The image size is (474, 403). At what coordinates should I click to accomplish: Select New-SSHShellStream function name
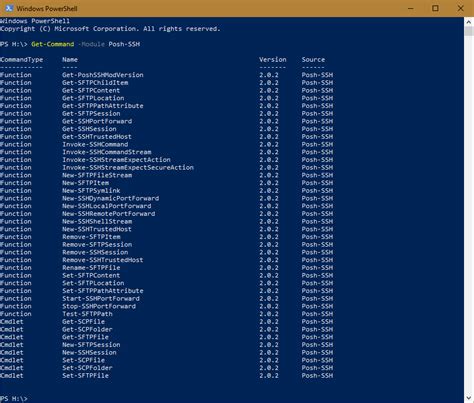[97, 221]
